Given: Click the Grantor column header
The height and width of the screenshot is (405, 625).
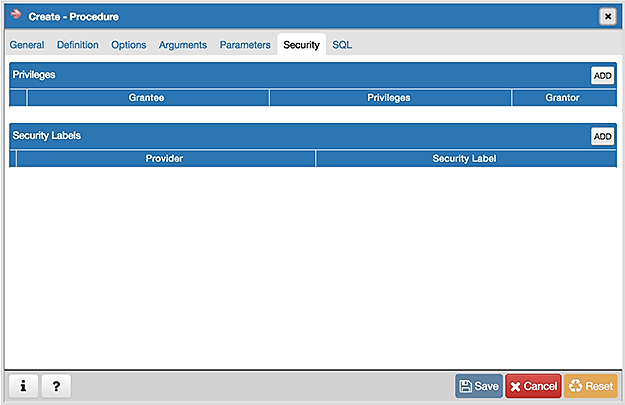Looking at the screenshot, I should 563,98.
